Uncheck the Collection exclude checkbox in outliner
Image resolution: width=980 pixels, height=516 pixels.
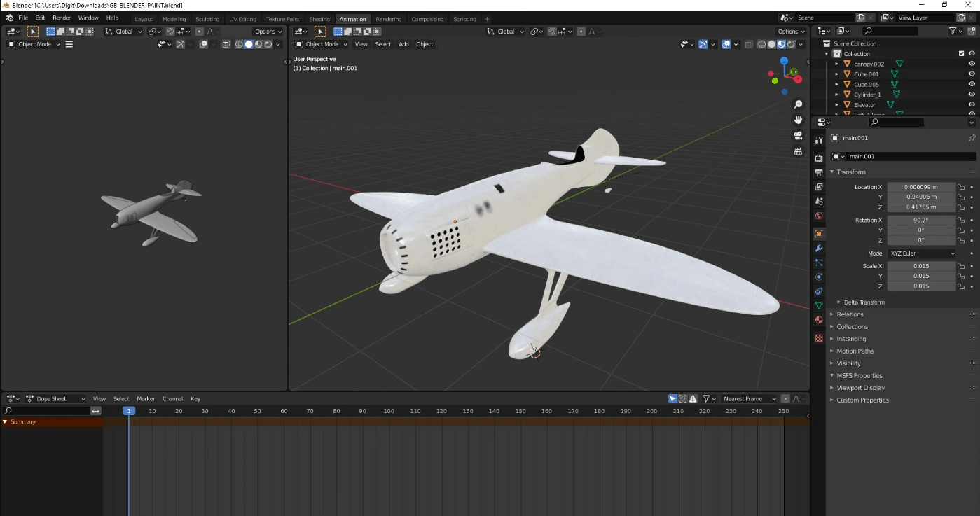(x=962, y=54)
